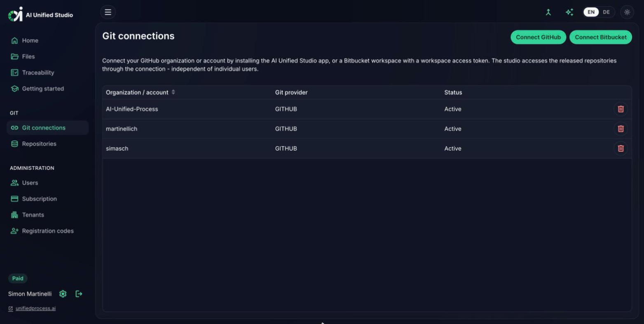Viewport: 644px width, 324px height.
Task: Click the Simon Martinelli user name
Action: (x=30, y=294)
